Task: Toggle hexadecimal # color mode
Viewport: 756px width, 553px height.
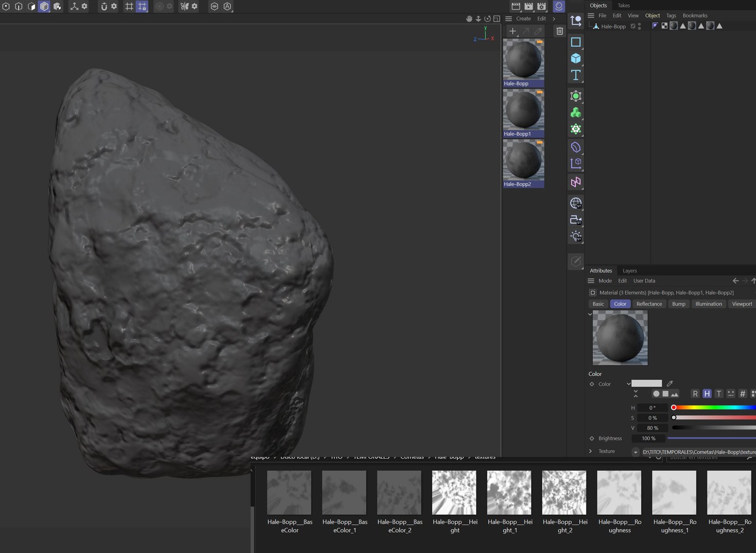Action: (x=742, y=394)
